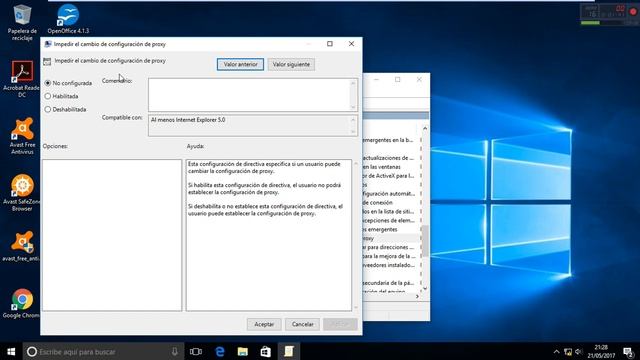640x360 pixels.
Task: Click Aceptar to confirm the policy
Action: 264,324
